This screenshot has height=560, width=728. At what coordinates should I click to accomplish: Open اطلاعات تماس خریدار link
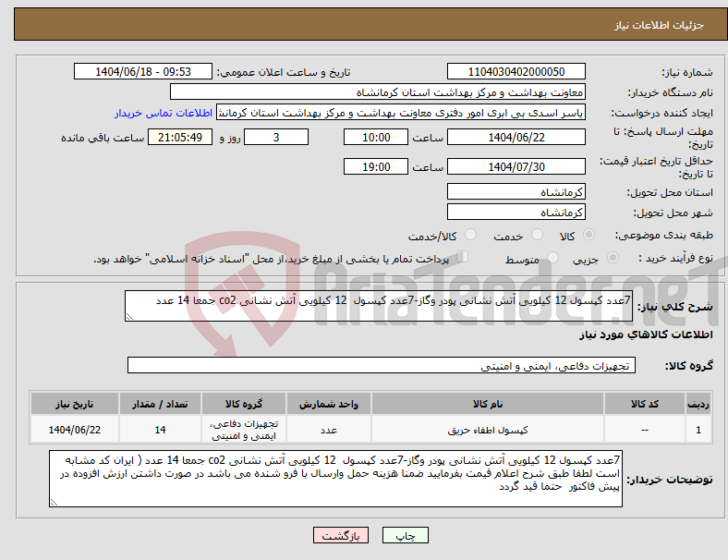tap(164, 113)
